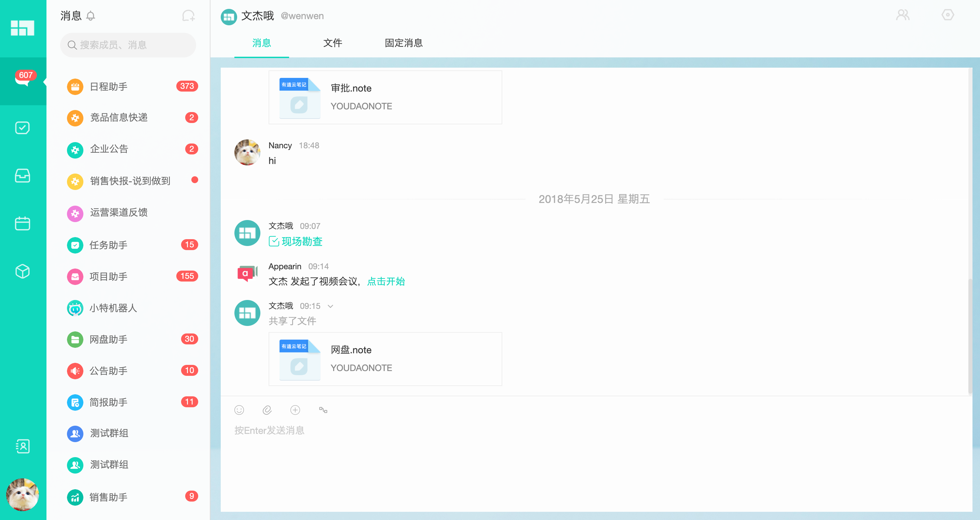Switch to the 文件 tab

click(332, 43)
